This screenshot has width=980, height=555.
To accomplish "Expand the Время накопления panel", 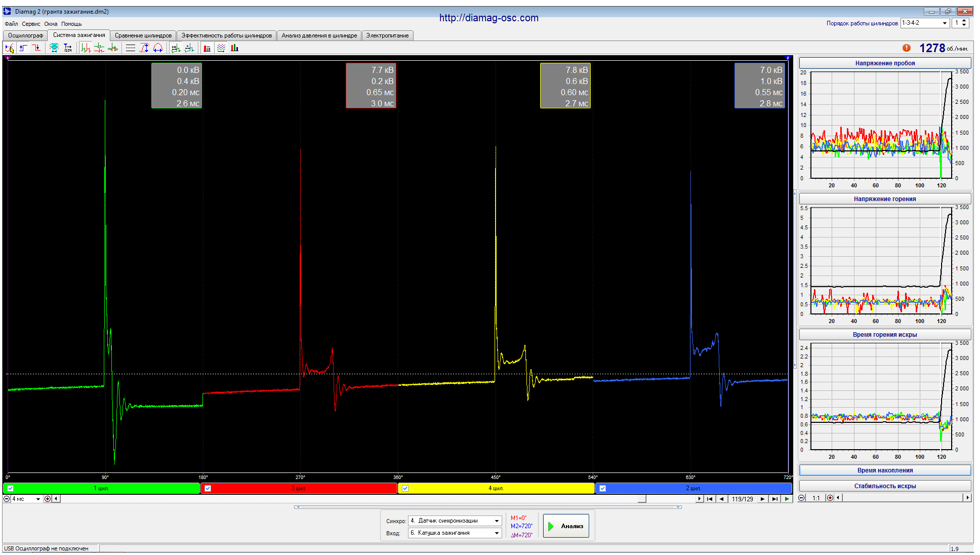I will pyautogui.click(x=885, y=470).
